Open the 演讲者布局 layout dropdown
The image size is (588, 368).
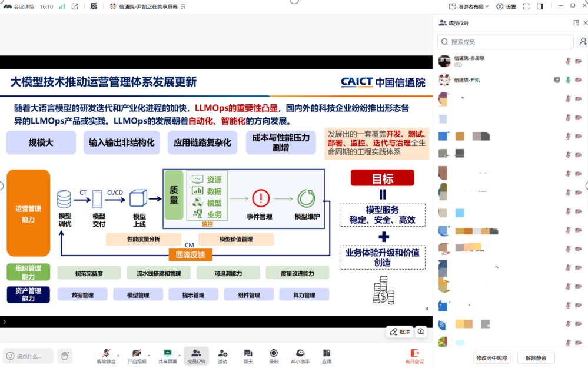tap(469, 6)
